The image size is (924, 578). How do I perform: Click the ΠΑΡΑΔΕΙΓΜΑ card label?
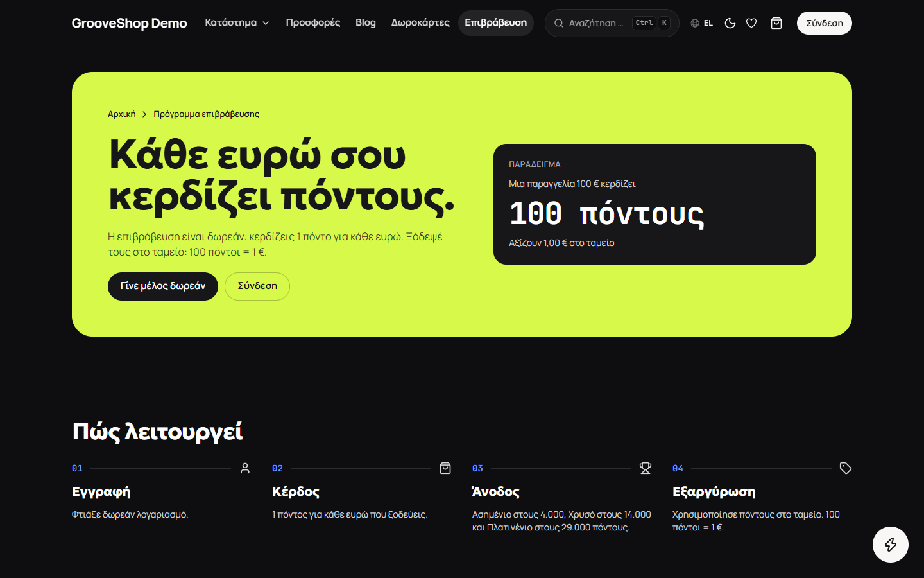pyautogui.click(x=535, y=164)
